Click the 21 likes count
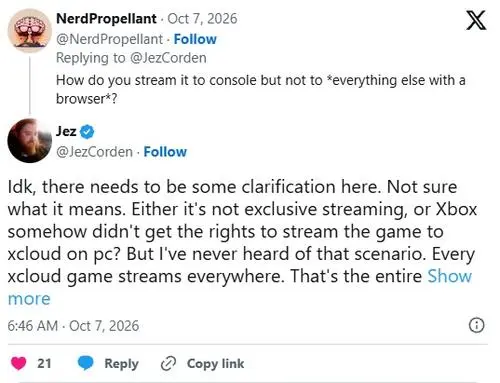 click(44, 363)
